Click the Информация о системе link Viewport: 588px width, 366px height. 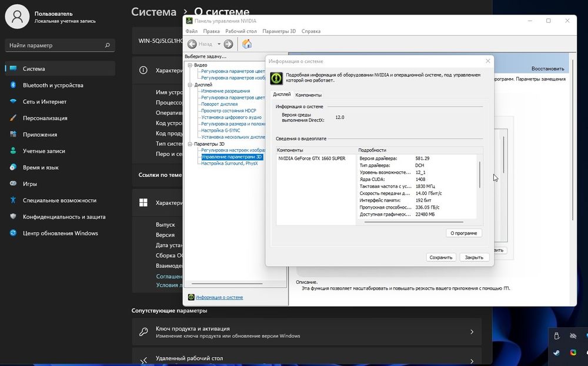point(219,297)
